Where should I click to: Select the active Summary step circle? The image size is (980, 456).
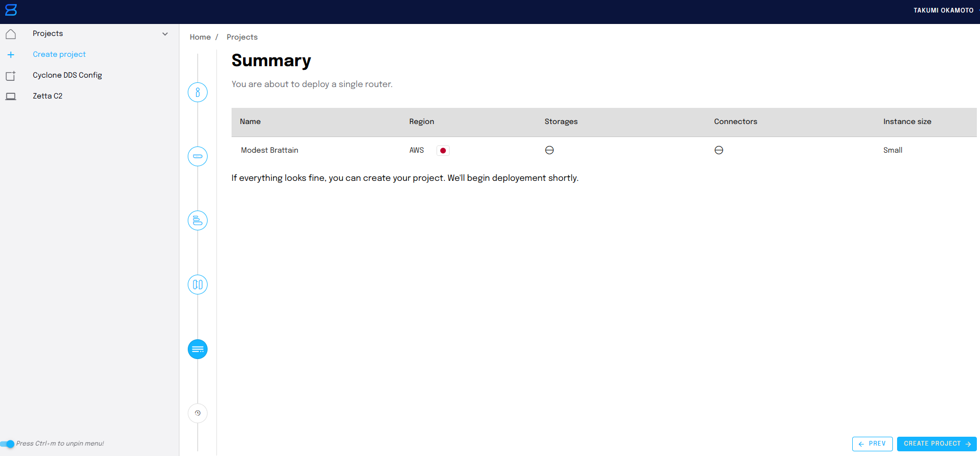198,349
